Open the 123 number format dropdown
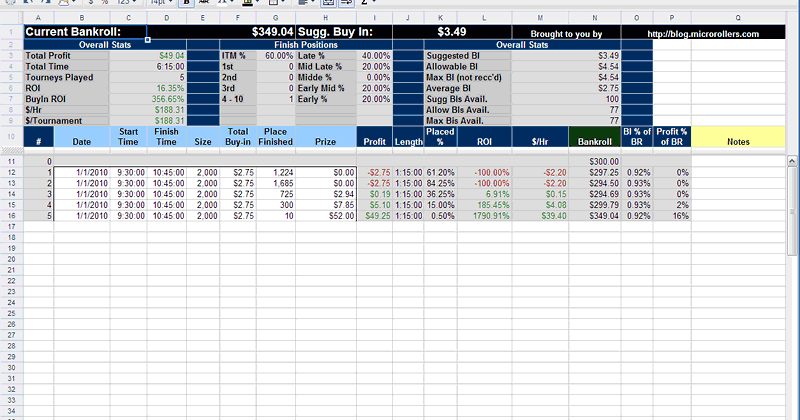Viewport: 800px width, 420px height. pos(127,3)
